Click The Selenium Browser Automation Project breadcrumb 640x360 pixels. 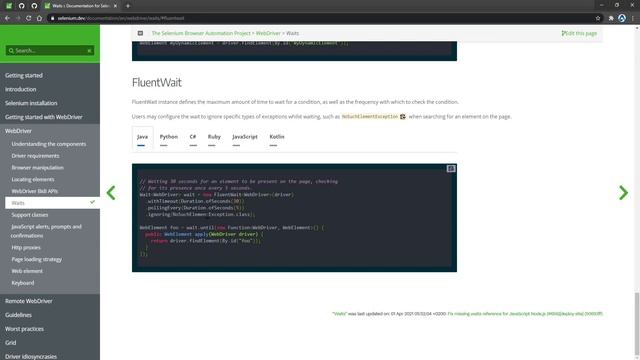(x=201, y=33)
